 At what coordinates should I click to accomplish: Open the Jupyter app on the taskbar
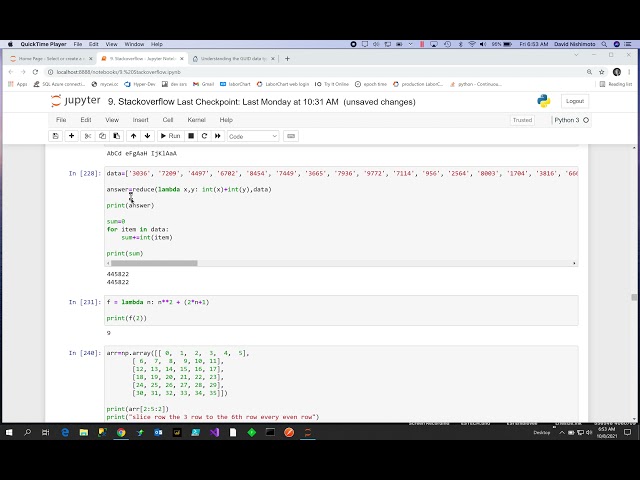[308, 432]
